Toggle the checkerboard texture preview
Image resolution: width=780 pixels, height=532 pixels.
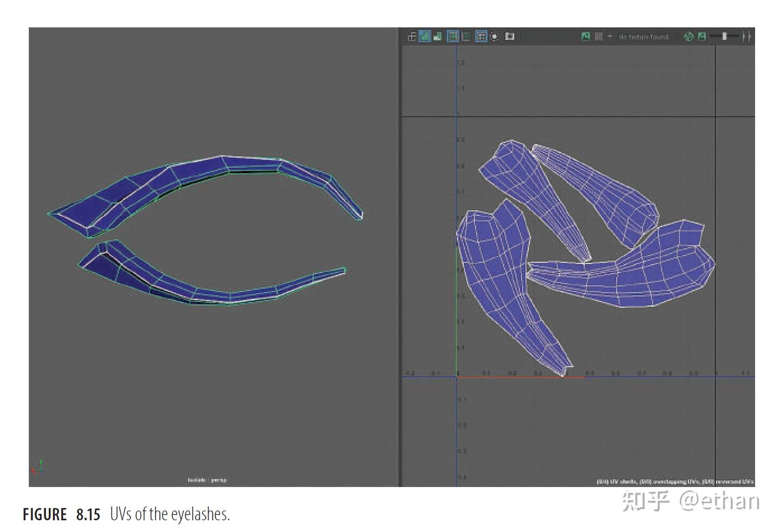(599, 36)
